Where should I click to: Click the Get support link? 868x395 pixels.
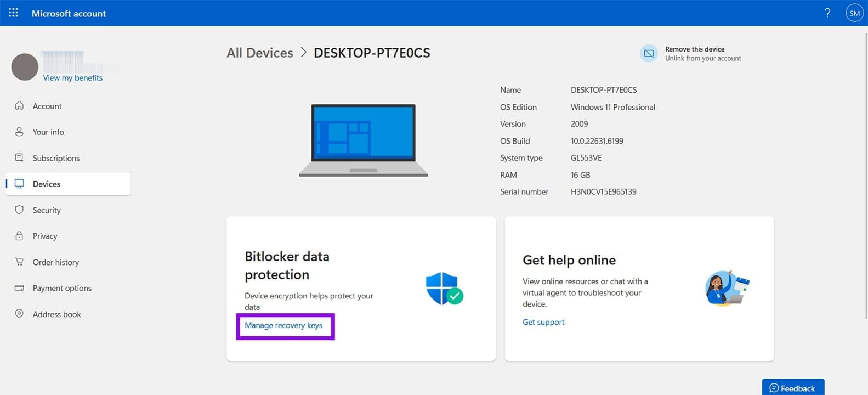coord(543,322)
